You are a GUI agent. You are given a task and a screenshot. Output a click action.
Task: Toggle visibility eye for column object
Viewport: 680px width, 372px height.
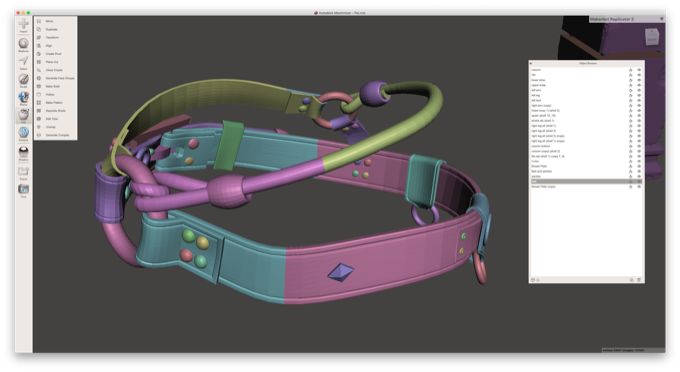639,70
